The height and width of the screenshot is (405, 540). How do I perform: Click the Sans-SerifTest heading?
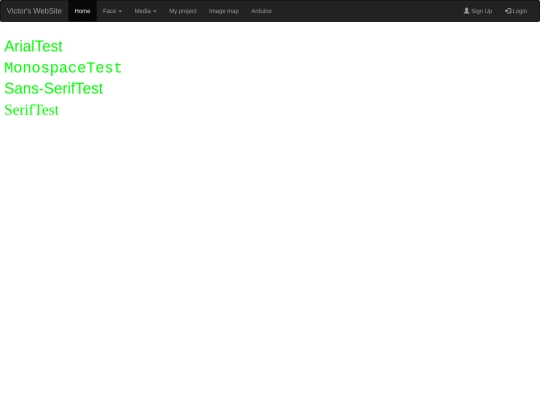pyautogui.click(x=54, y=89)
